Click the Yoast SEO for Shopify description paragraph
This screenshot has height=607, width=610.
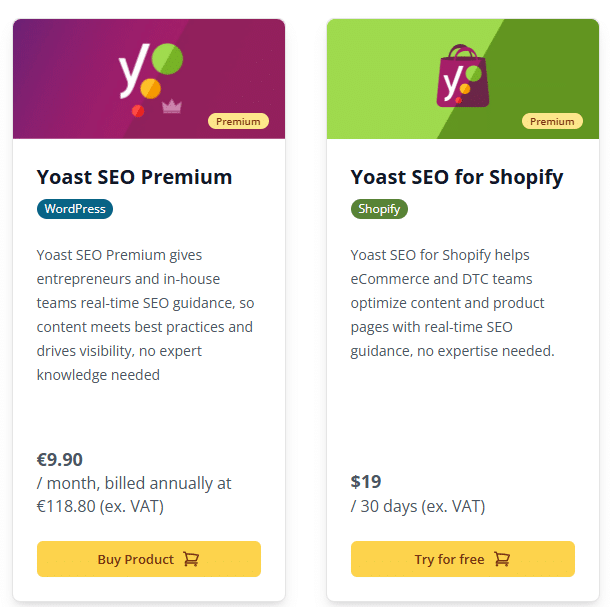[x=452, y=303]
